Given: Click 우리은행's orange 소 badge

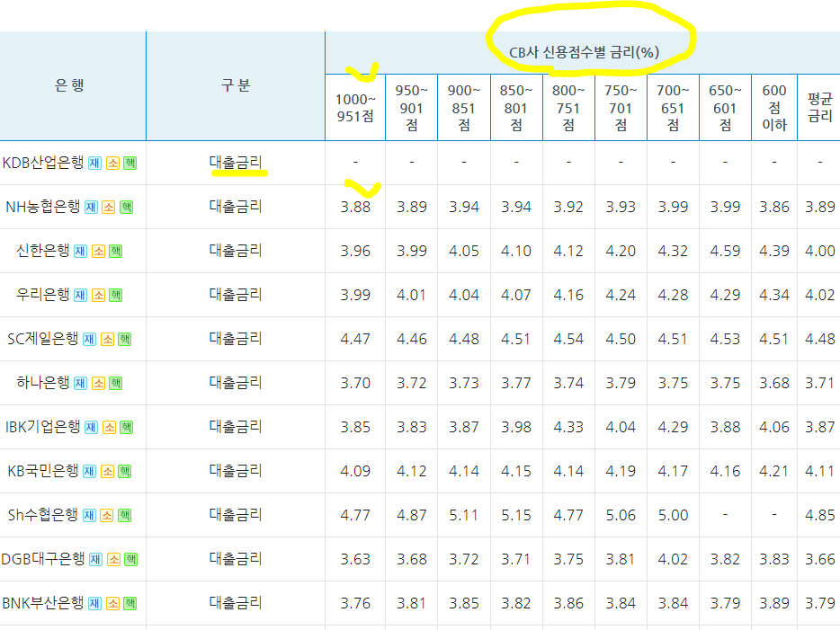Looking at the screenshot, I should 98,295.
